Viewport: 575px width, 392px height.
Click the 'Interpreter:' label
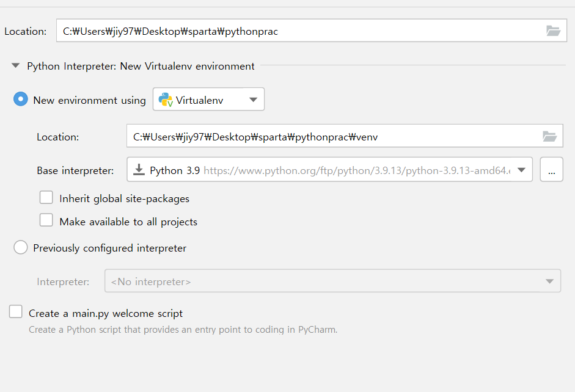pyautogui.click(x=63, y=281)
